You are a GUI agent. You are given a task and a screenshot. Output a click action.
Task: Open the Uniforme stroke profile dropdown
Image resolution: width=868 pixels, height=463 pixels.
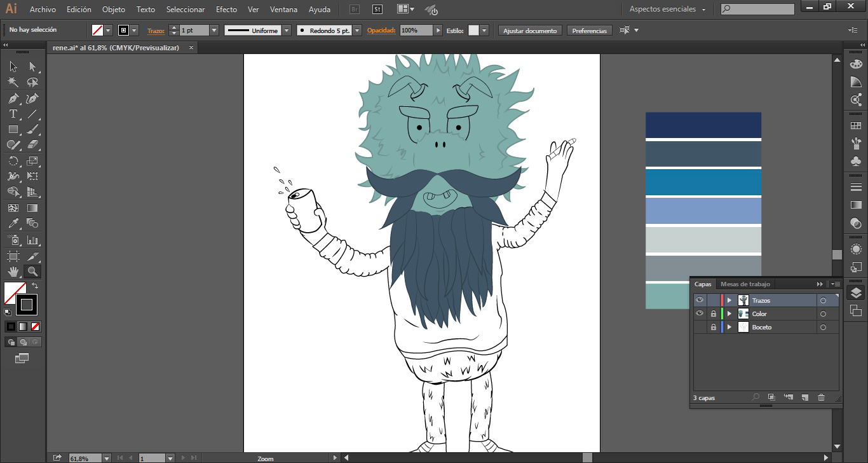(287, 31)
